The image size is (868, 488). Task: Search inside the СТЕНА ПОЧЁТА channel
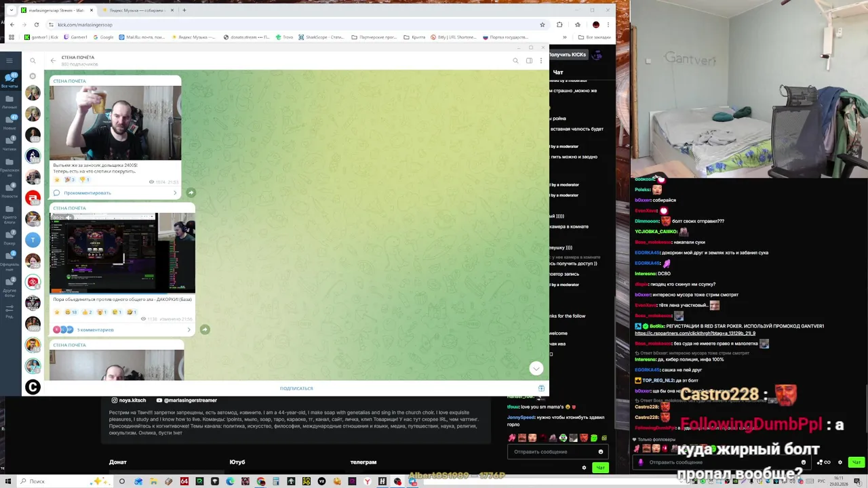click(x=515, y=60)
